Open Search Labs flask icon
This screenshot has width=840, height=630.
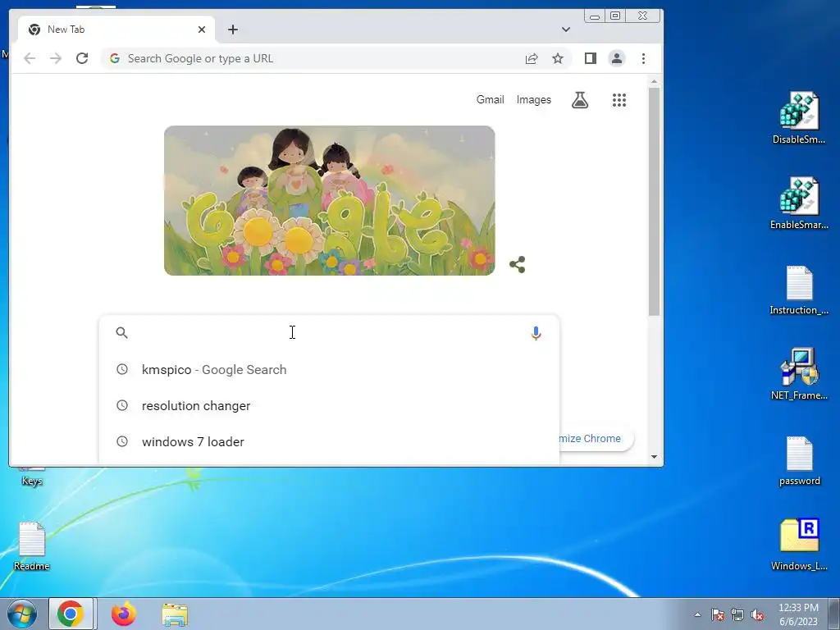[x=580, y=99]
